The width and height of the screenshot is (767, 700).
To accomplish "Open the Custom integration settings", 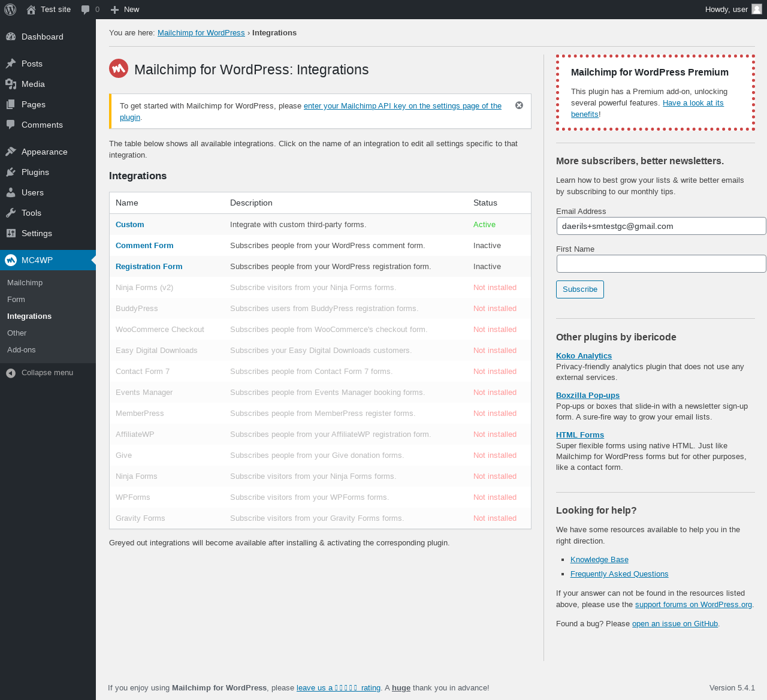I will coord(130,225).
